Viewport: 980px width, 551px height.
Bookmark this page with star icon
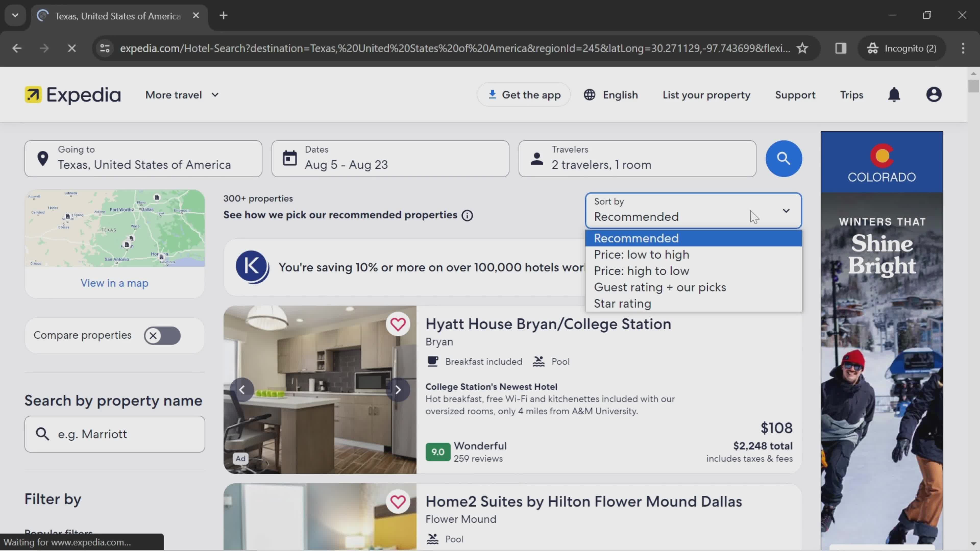[x=802, y=48]
